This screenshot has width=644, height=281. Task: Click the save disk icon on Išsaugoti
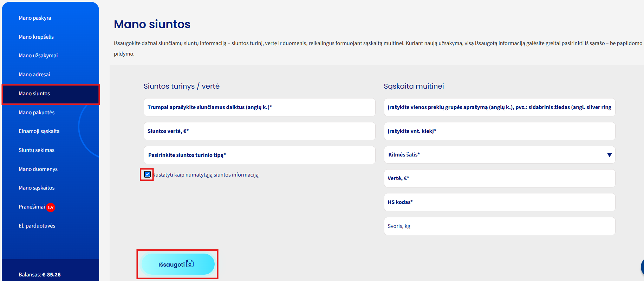[x=190, y=263]
